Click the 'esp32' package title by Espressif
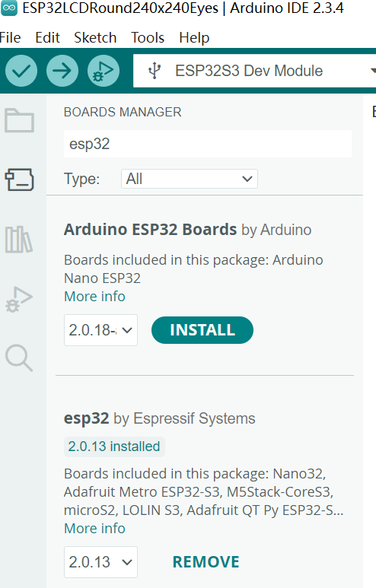This screenshot has height=588, width=376. pyautogui.click(x=86, y=418)
